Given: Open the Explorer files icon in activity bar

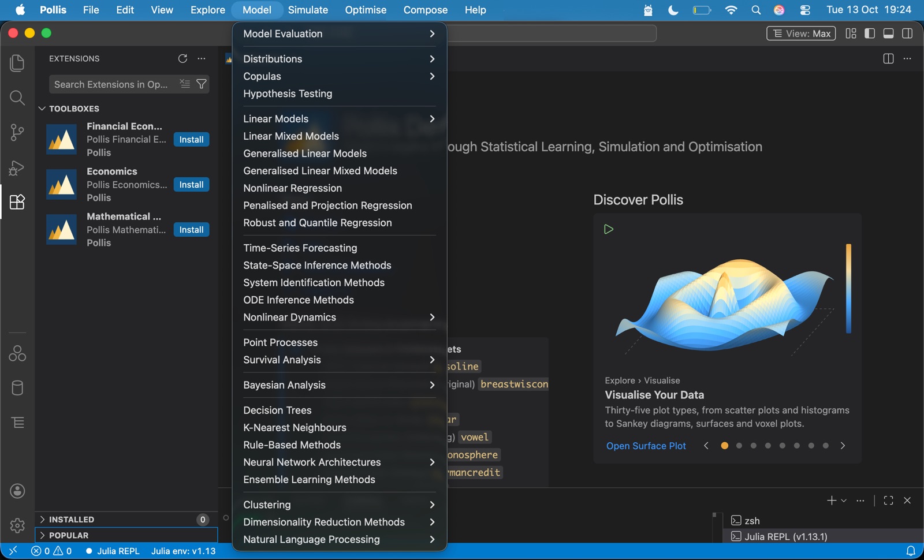Looking at the screenshot, I should pyautogui.click(x=17, y=63).
